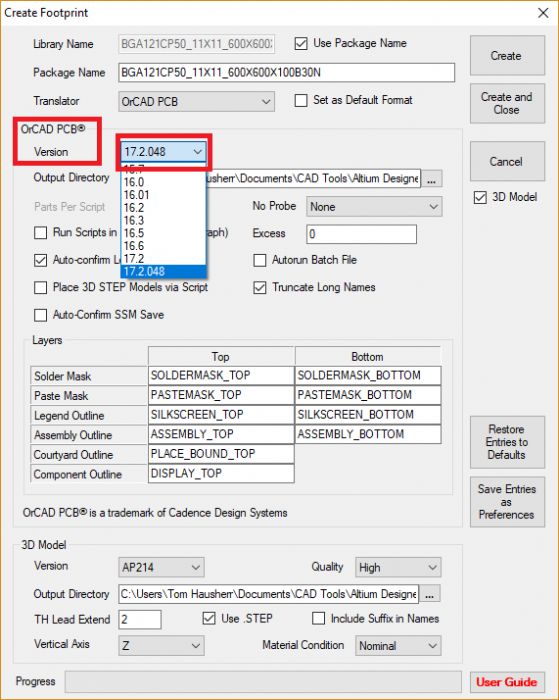Open the Quality dropdown
Screen dimensions: 559x700
(x=398, y=567)
